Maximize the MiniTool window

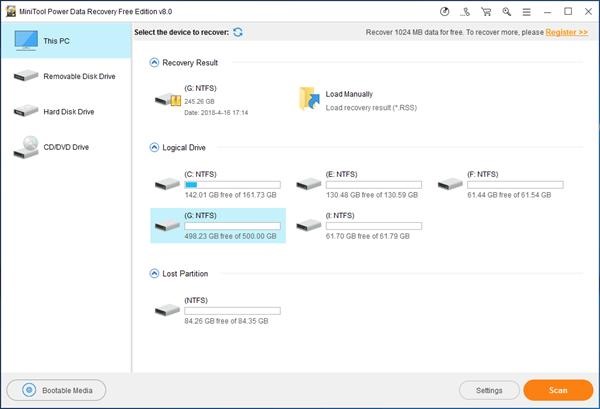click(x=568, y=12)
